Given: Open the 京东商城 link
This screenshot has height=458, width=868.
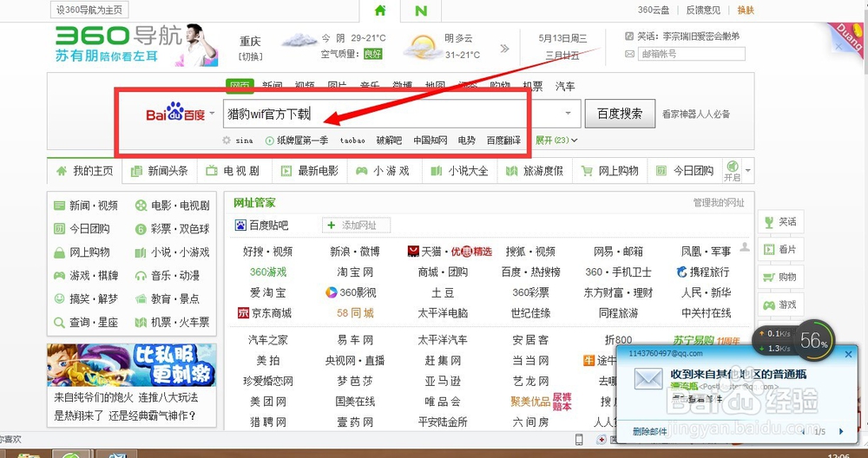Looking at the screenshot, I should 264,313.
